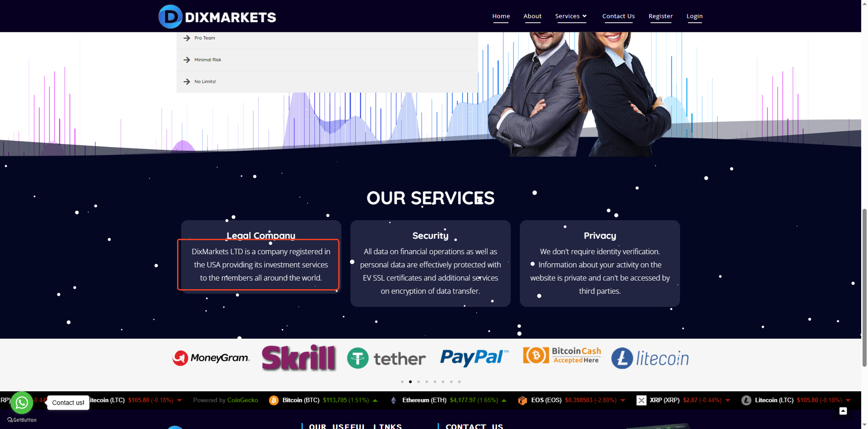Click the DixMarkets logo
The image size is (868, 429).
coord(217,17)
